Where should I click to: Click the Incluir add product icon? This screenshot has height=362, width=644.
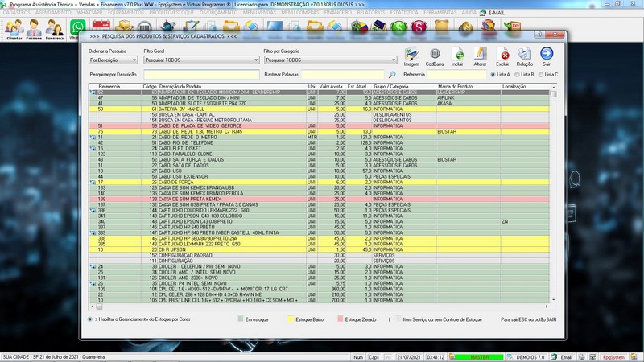click(457, 55)
